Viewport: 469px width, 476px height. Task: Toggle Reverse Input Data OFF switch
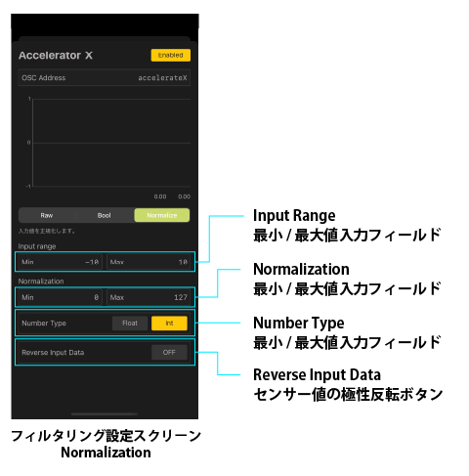coord(169,352)
